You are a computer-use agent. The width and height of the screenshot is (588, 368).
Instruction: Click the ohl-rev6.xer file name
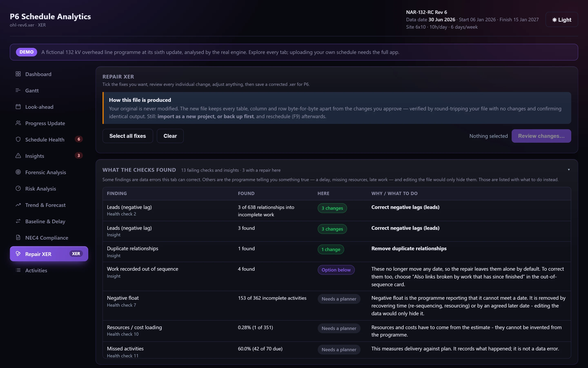22,25
